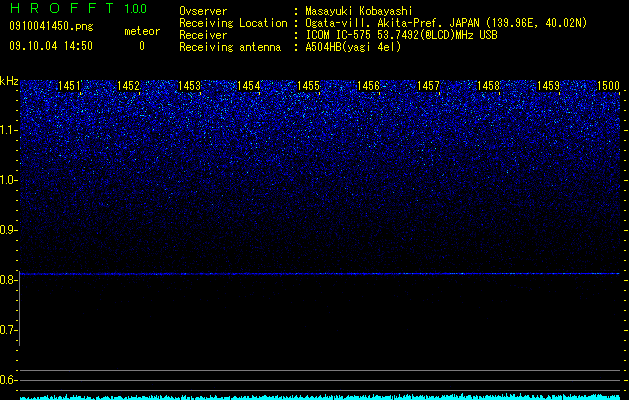Click the 1.0 kHz axis label
Viewport: 629px width, 400px height.
(9, 180)
